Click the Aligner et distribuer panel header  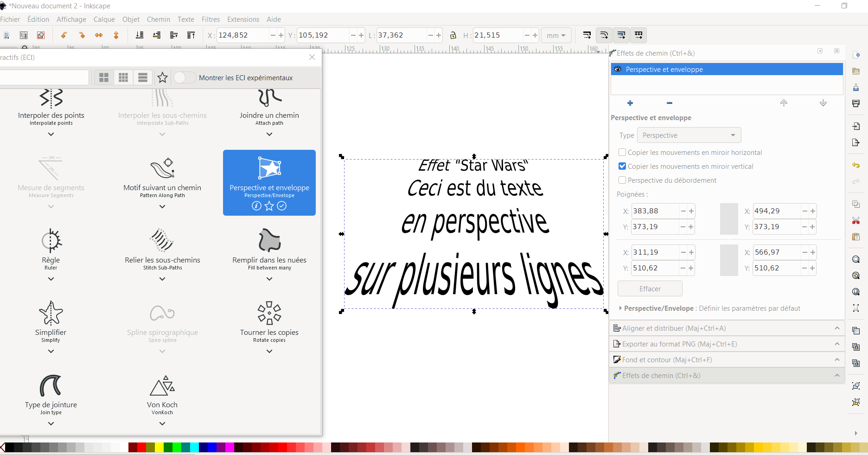click(x=726, y=328)
